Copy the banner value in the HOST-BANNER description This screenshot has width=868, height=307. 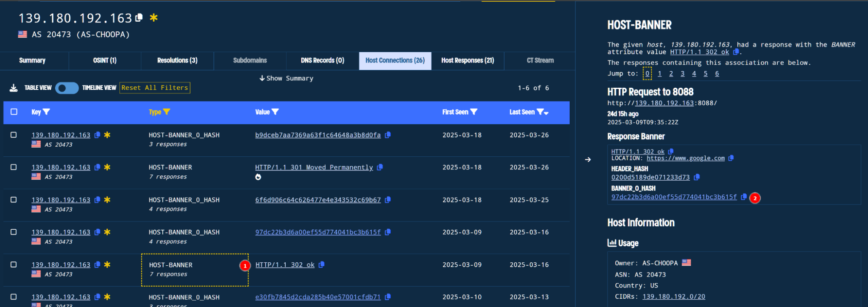[736, 52]
